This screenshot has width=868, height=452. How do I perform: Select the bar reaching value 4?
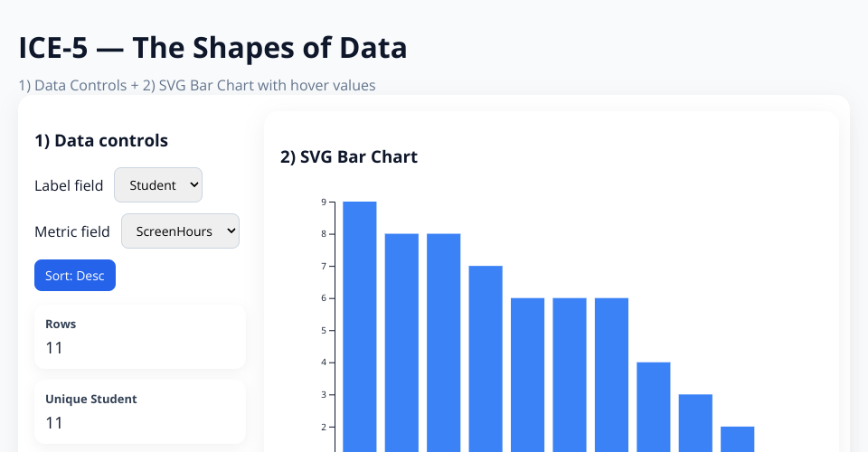tap(654, 407)
